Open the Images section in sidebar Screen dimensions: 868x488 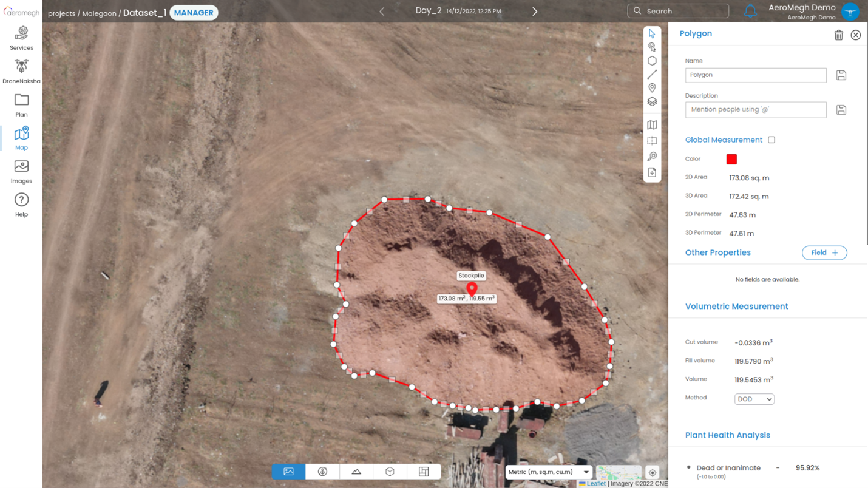(21, 172)
